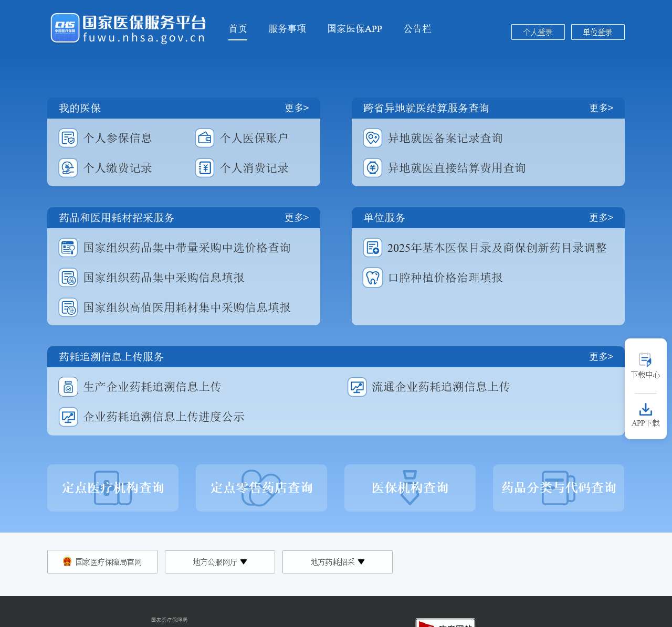
Task: Open 个人缴费记录 via its payment icon
Action: pos(68,168)
